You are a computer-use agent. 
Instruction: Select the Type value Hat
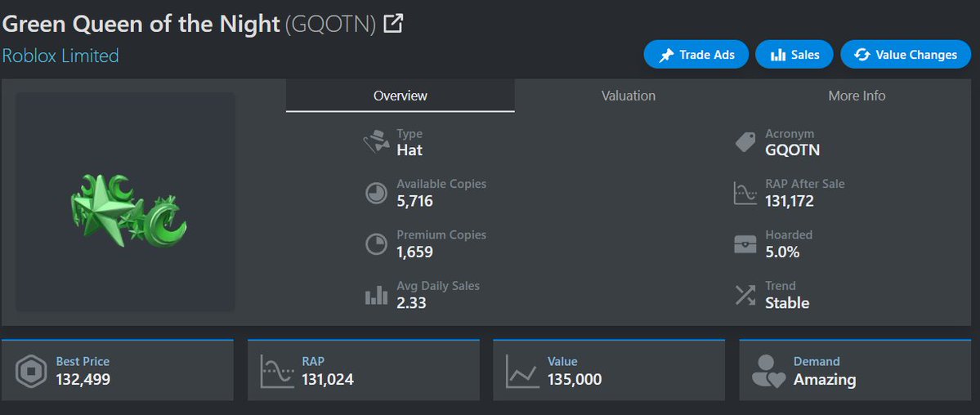click(x=409, y=150)
